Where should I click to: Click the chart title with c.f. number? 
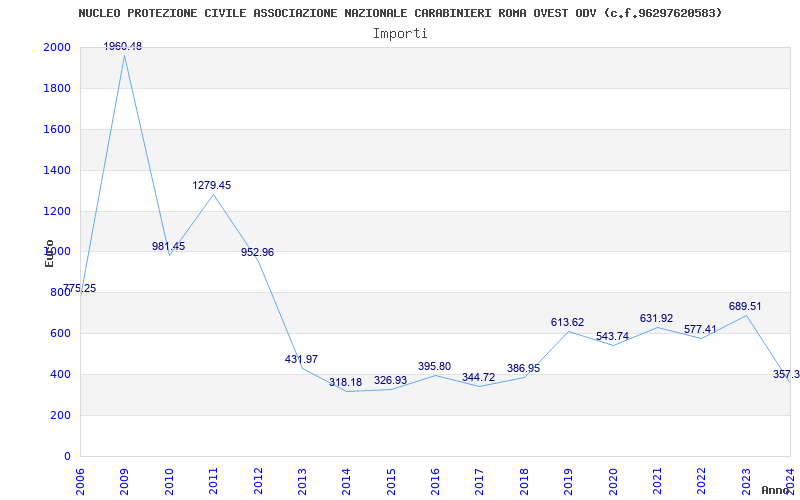401,13
